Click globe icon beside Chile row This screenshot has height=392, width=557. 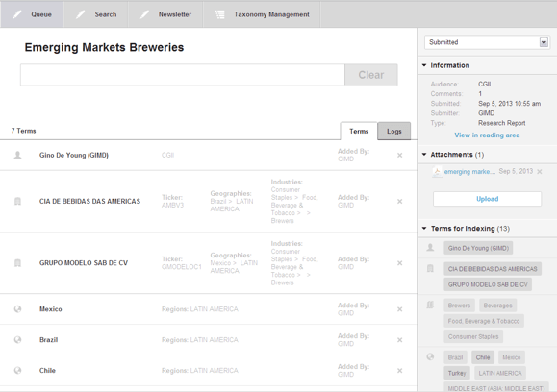coord(17,370)
